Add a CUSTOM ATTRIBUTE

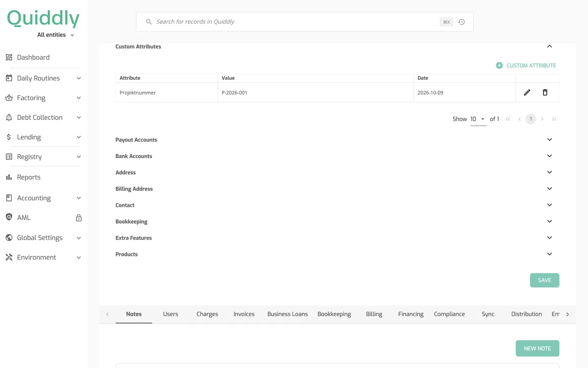coord(526,65)
